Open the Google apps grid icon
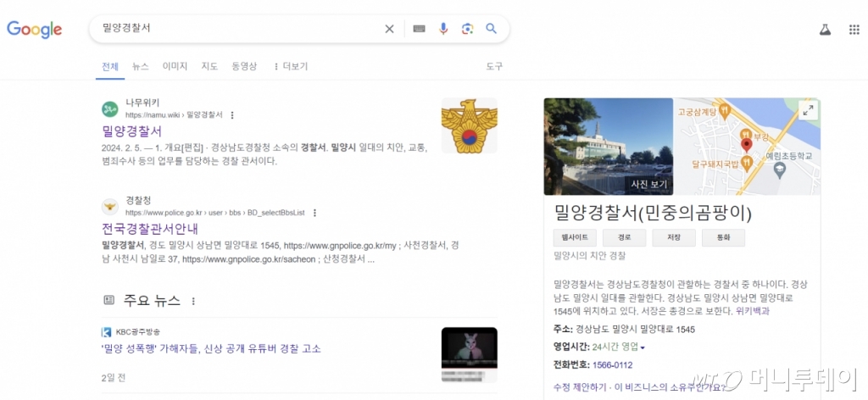Image resolution: width=868 pixels, height=400 pixels. (854, 30)
